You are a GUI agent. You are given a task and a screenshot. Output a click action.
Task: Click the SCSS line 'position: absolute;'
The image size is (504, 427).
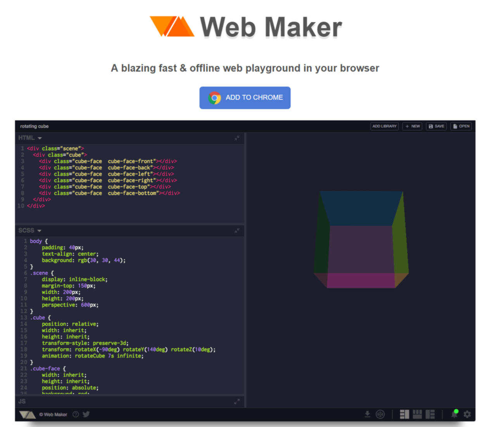[x=70, y=388]
